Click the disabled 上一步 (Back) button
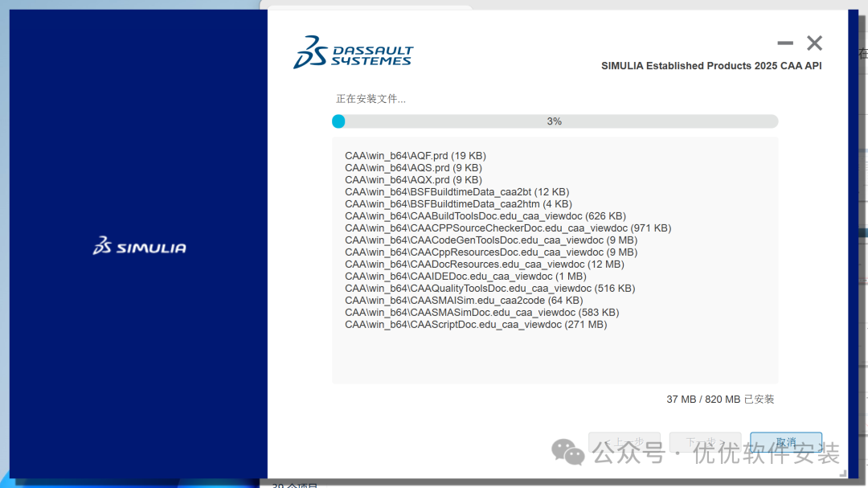 (624, 443)
